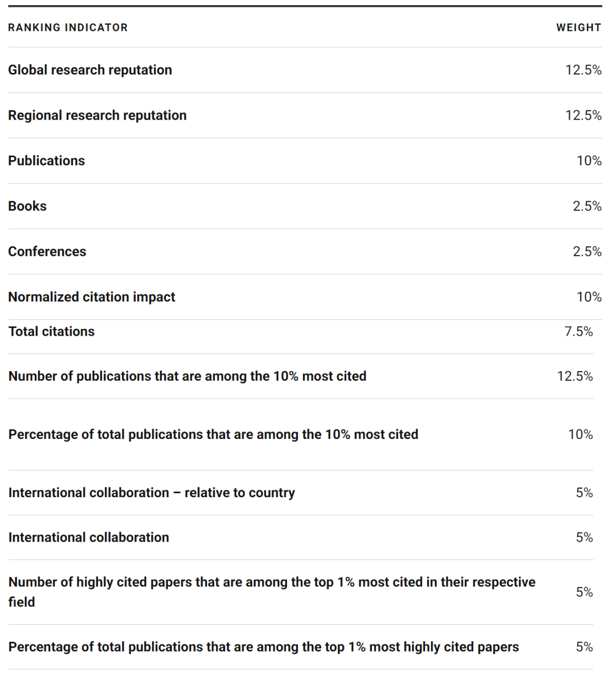Select the Global research reputation label
Image resolution: width=616 pixels, height=679 pixels.
90,70
